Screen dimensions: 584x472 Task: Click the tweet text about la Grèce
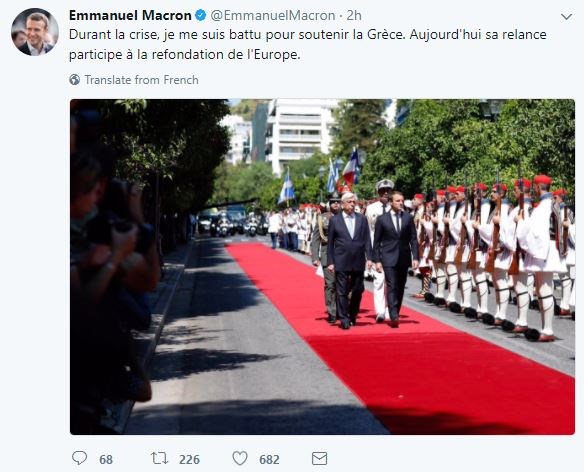(x=308, y=44)
